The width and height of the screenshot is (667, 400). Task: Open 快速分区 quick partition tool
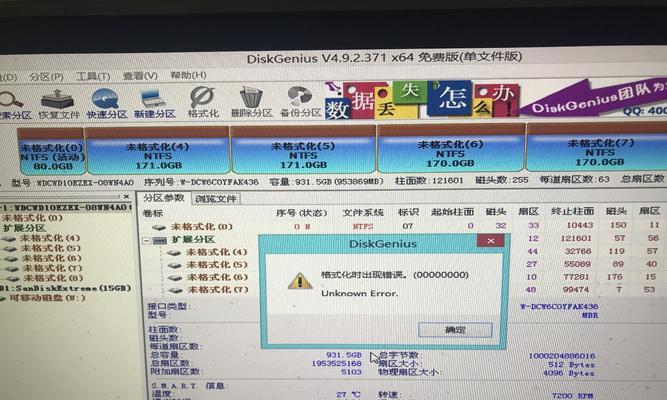106,103
